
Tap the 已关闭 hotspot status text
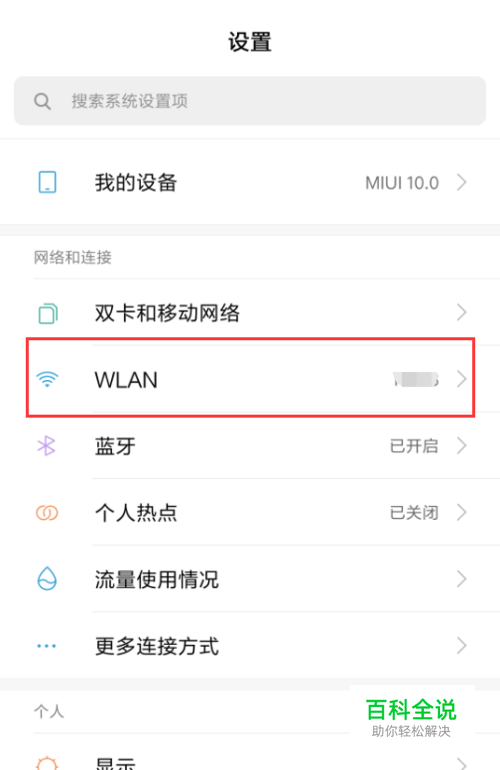pyautogui.click(x=414, y=513)
